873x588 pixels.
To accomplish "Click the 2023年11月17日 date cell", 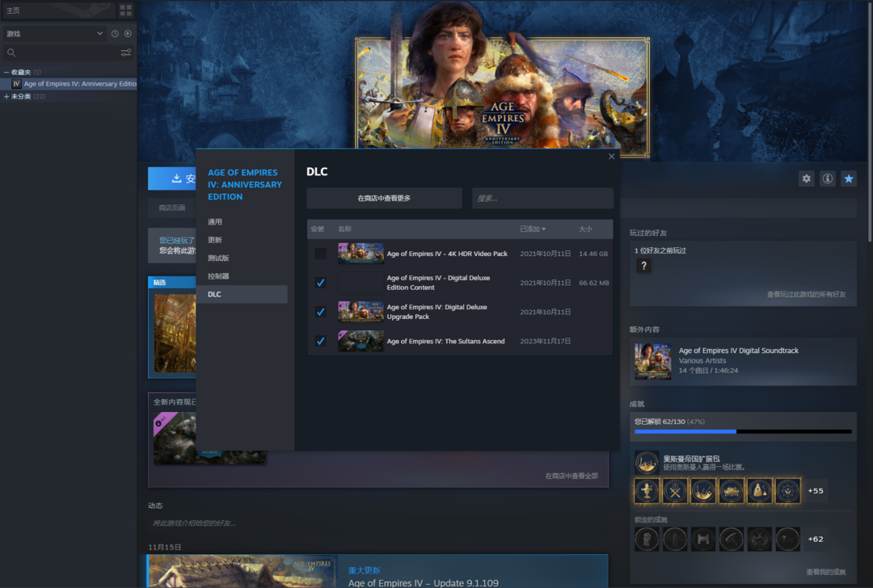I will [x=545, y=341].
